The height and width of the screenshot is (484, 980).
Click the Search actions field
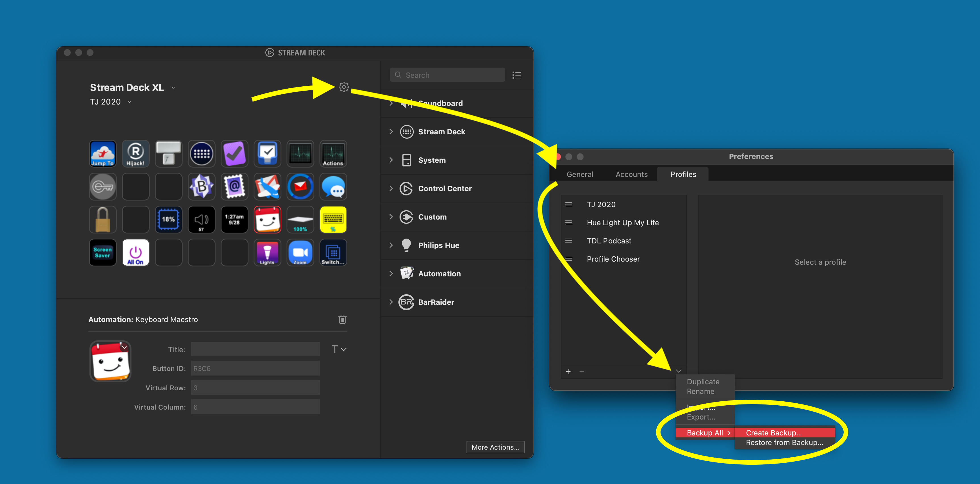click(447, 75)
